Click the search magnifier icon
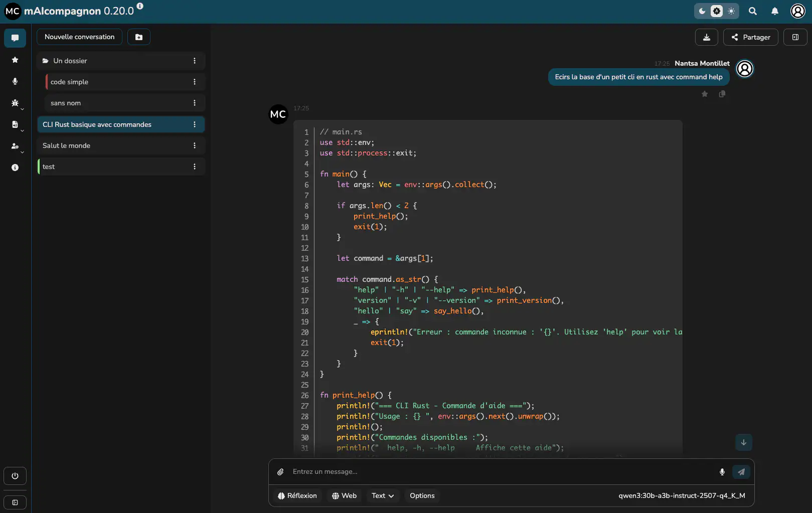The height and width of the screenshot is (513, 812). 752,11
